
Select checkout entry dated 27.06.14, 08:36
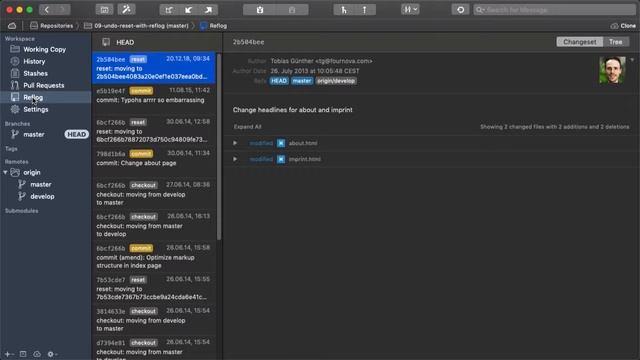[x=153, y=193]
